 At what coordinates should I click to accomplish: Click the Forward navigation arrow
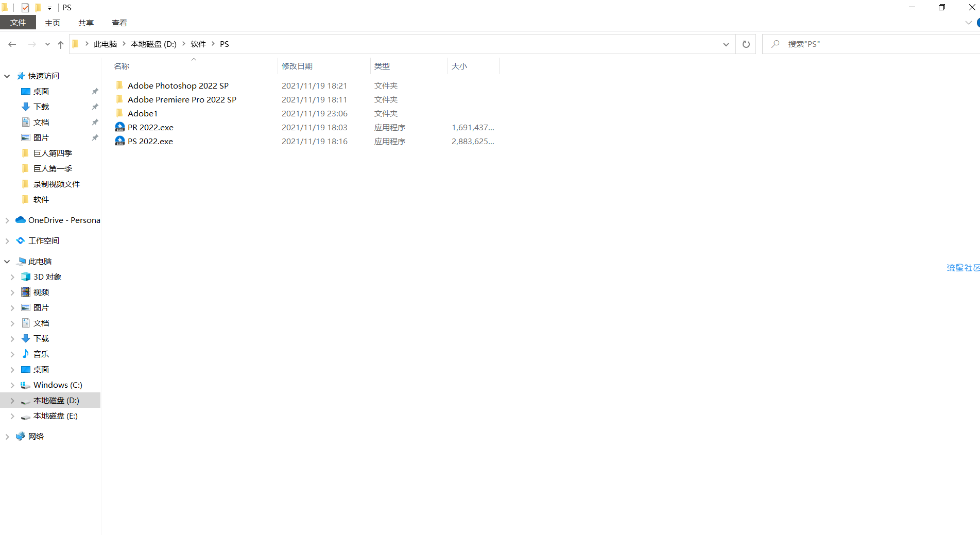point(32,44)
